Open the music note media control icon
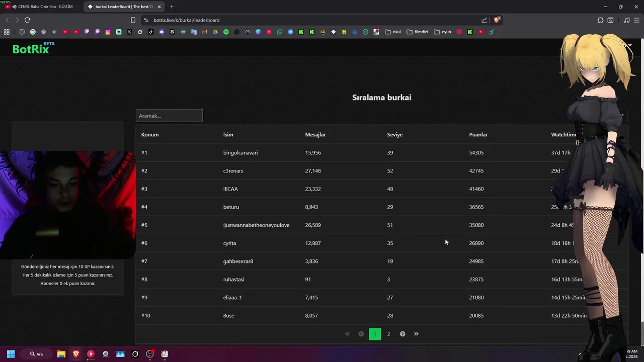The width and height of the screenshot is (644, 362). point(626,20)
